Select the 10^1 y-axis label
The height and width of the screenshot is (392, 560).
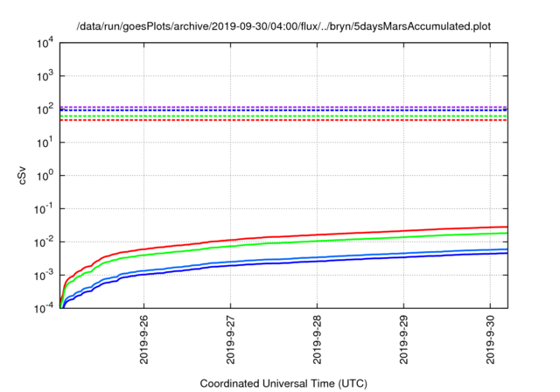tap(45, 143)
